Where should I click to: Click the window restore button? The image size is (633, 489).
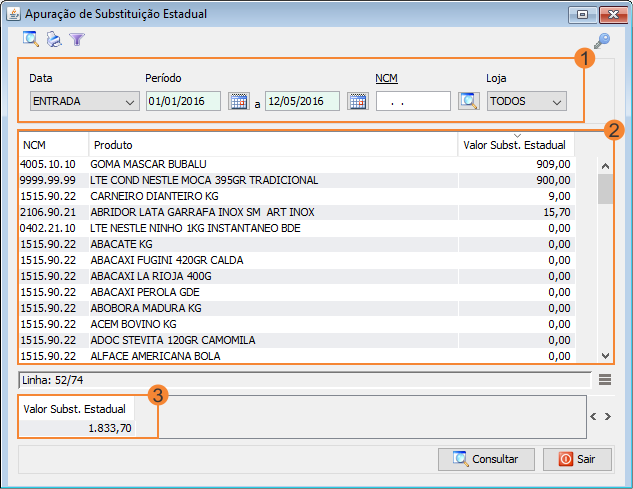click(582, 15)
